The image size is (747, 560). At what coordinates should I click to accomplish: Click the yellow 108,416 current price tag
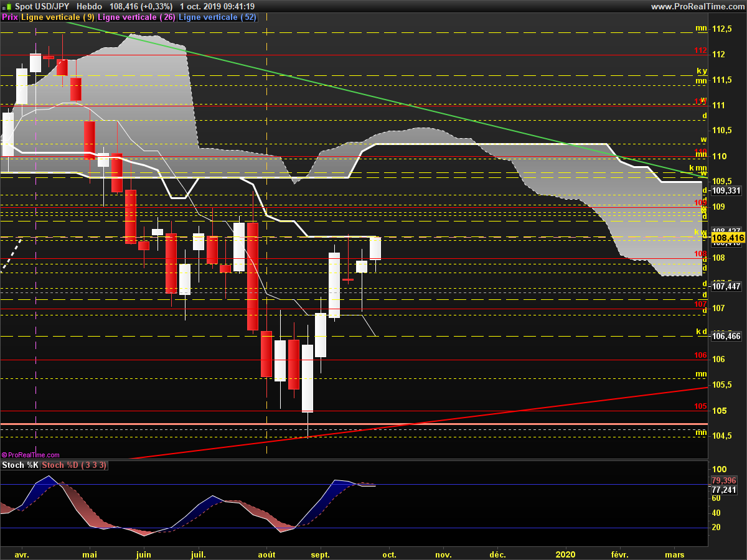(x=728, y=238)
